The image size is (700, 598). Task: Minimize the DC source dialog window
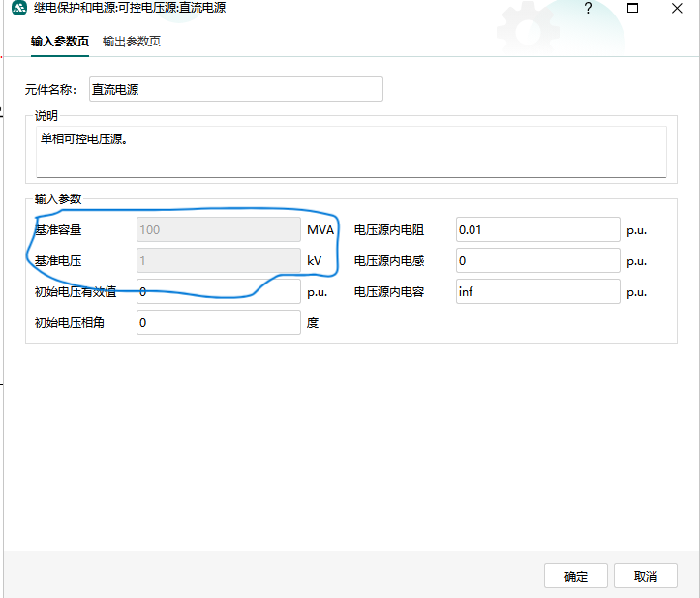coord(588,9)
